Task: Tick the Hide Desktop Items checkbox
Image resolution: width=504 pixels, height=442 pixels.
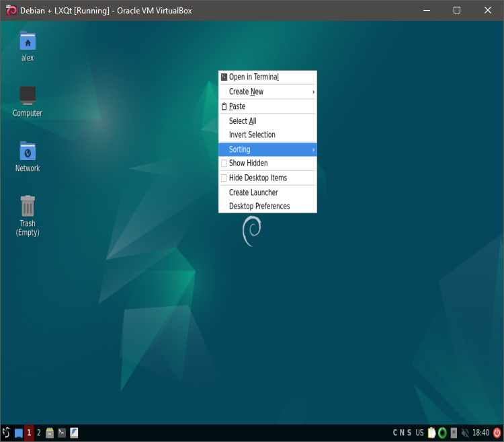Action: point(224,178)
